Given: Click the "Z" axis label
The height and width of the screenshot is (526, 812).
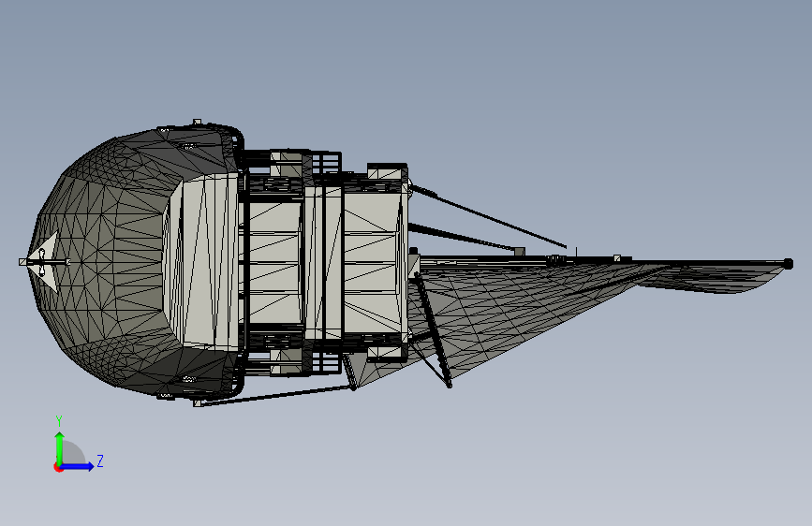Looking at the screenshot, I should [x=100, y=460].
